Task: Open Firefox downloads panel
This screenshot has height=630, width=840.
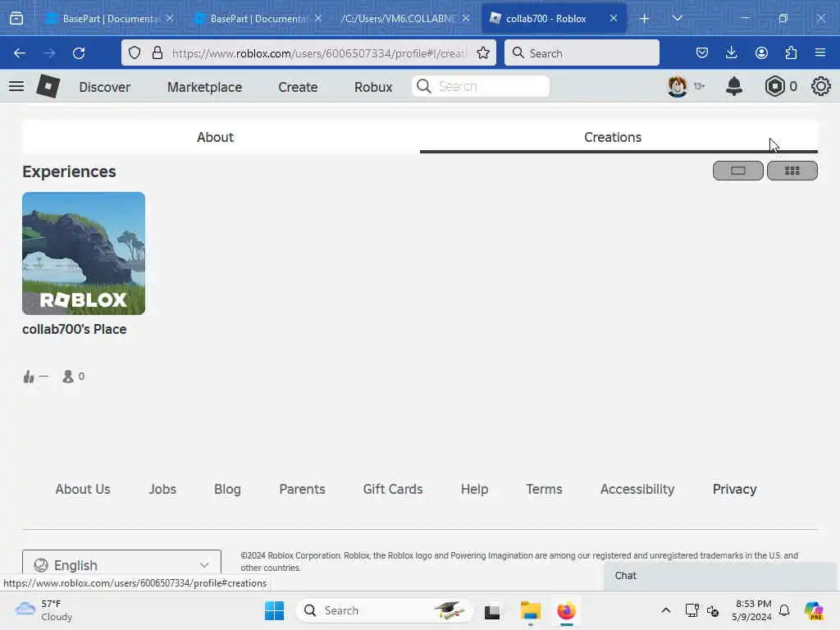Action: click(x=731, y=53)
